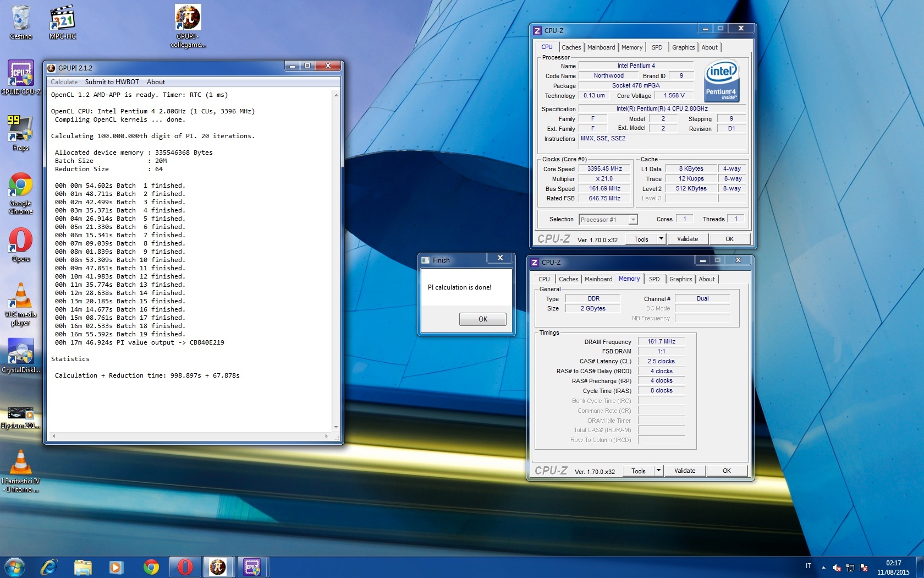Open File Explorer from taskbar

[x=82, y=567]
